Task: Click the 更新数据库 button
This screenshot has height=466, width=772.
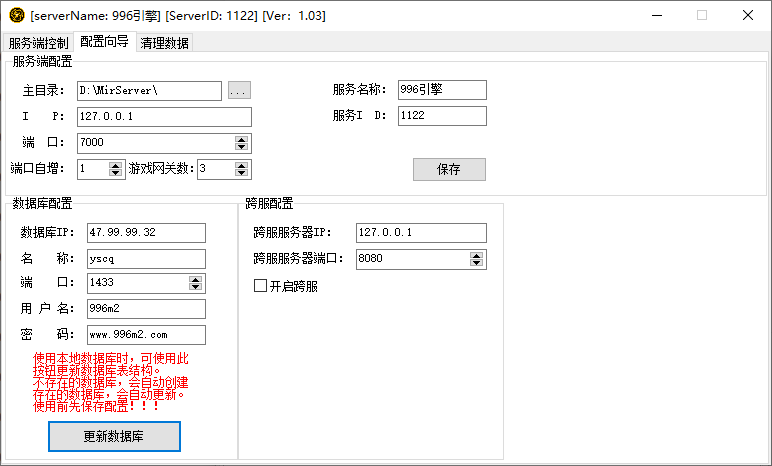Action: pos(114,437)
